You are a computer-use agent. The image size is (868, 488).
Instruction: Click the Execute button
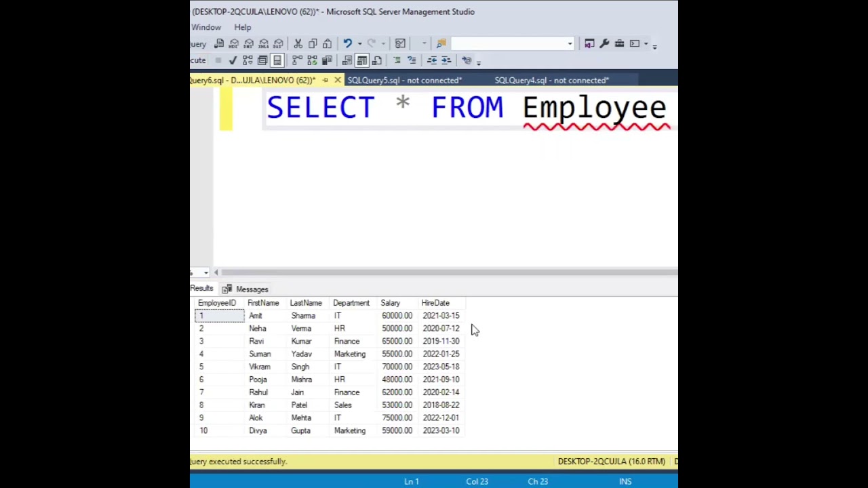[x=198, y=60]
